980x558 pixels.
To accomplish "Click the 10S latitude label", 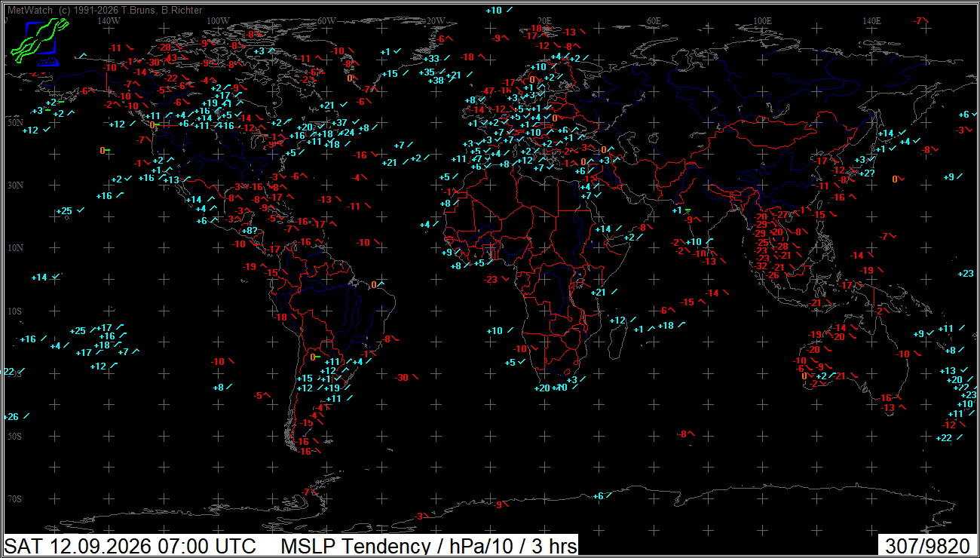I will click(15, 311).
